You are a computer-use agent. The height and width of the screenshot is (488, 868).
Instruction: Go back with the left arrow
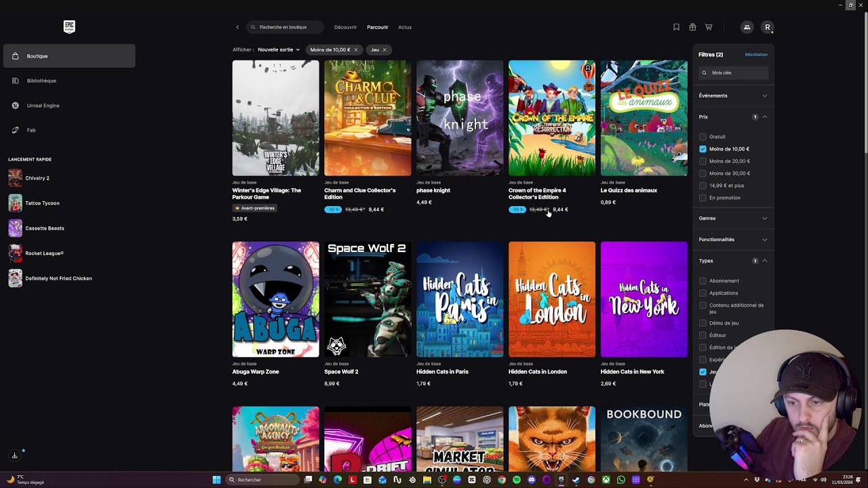[x=237, y=27]
